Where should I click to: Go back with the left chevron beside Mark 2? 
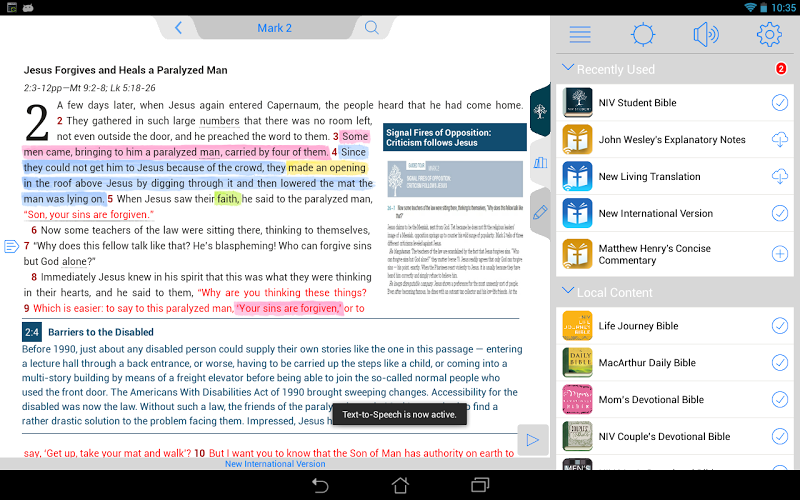pos(178,28)
